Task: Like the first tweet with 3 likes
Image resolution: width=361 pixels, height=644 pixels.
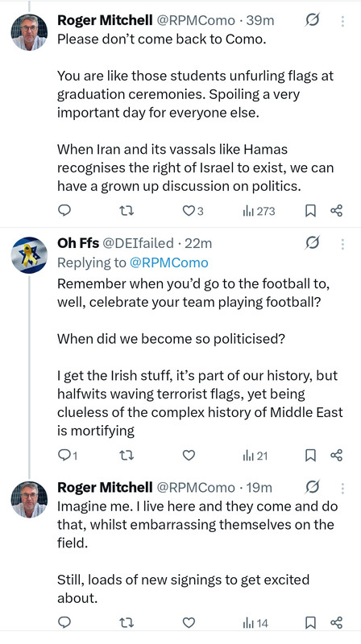Action: pyautogui.click(x=193, y=211)
